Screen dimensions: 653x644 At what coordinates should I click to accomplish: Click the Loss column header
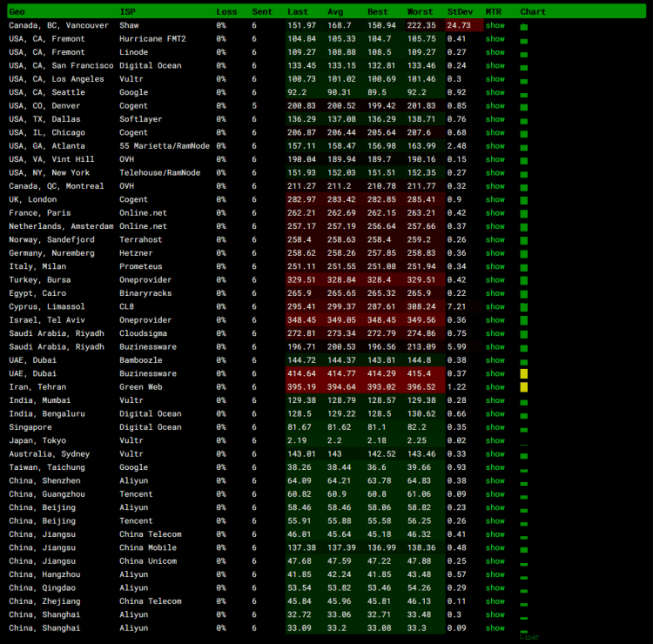[226, 11]
